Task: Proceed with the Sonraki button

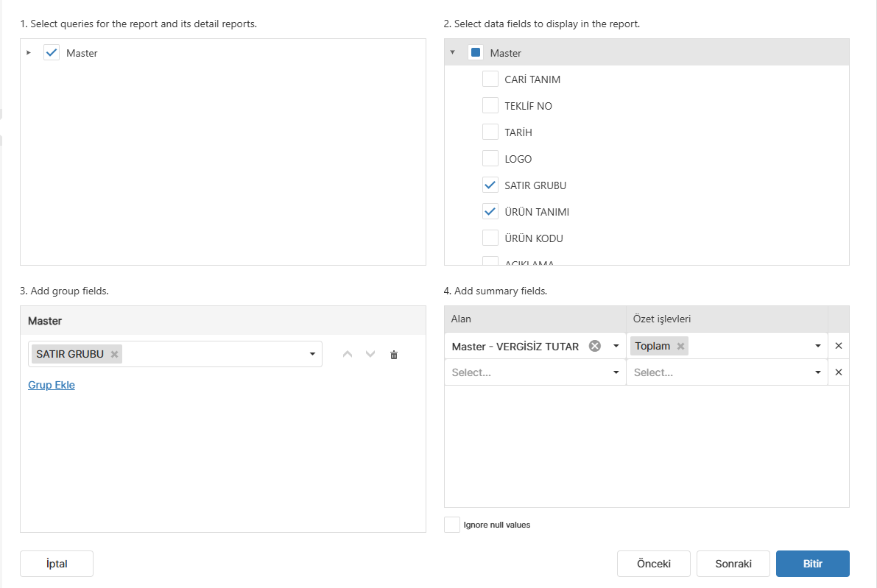Action: tap(733, 564)
